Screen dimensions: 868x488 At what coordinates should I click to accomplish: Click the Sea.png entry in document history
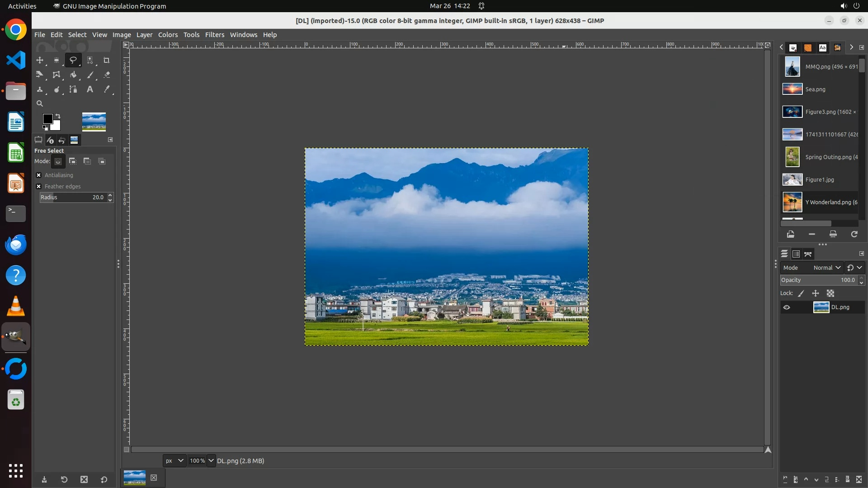pos(815,89)
